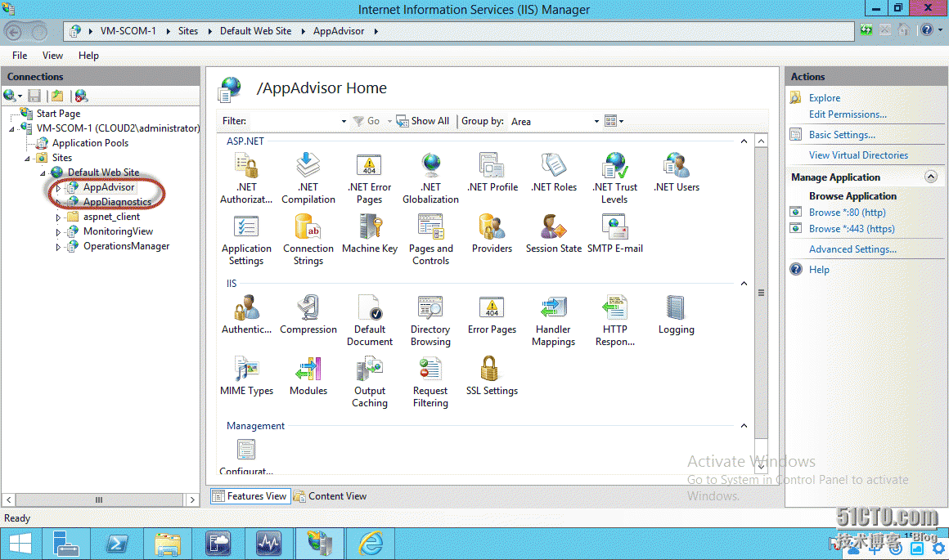Expand OperationsManager tree node
The image size is (949, 560).
pyautogui.click(x=58, y=247)
